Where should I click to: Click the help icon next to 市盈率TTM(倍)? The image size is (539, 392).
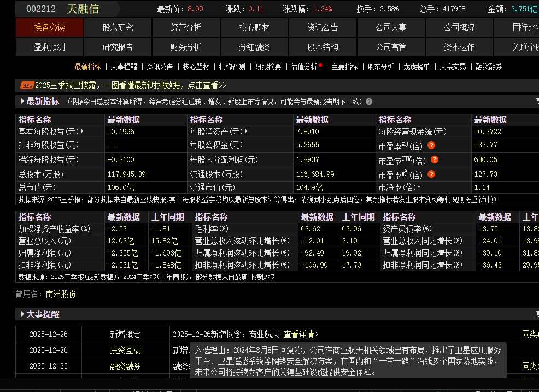coord(435,159)
